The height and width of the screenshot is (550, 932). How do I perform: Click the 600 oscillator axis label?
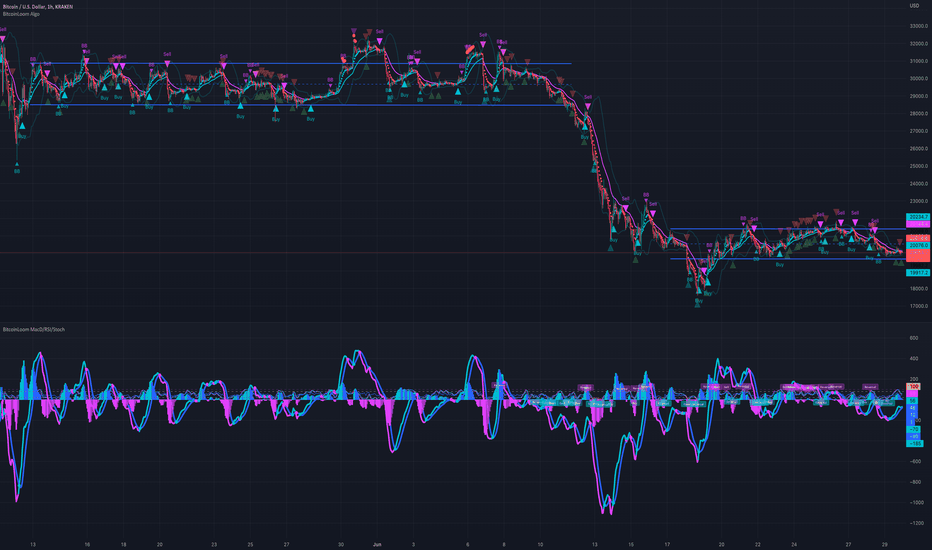(914, 338)
